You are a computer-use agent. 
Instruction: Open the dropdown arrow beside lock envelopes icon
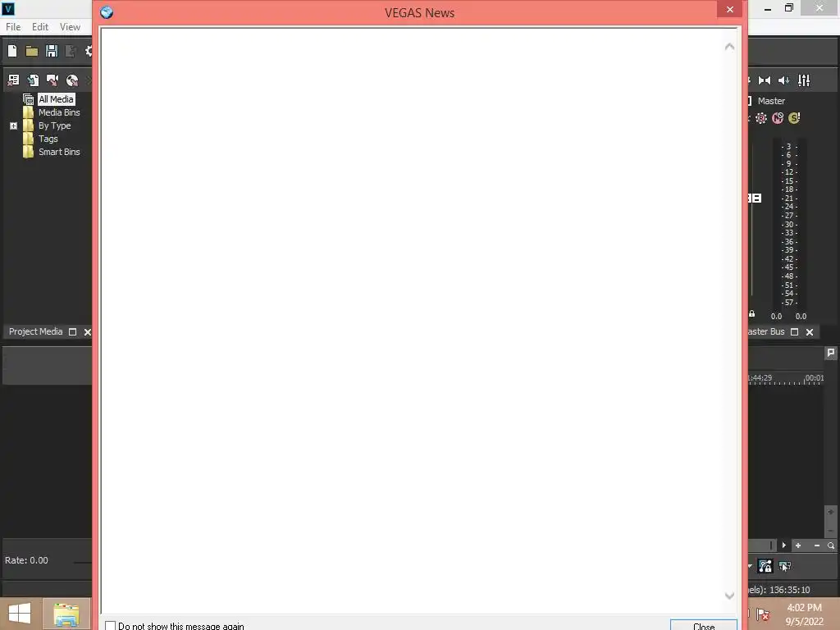(750, 566)
